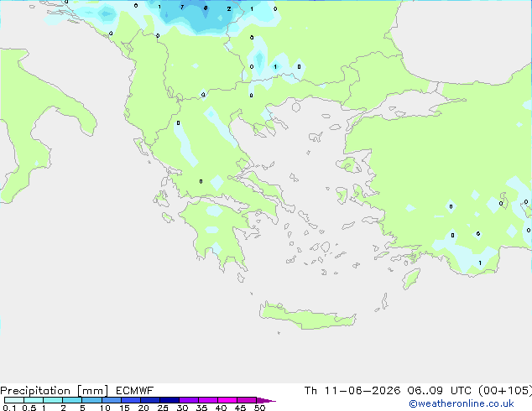The height and width of the screenshot is (411, 532).
Task: Click the 'ECMWF' model label
Action: 135,391
